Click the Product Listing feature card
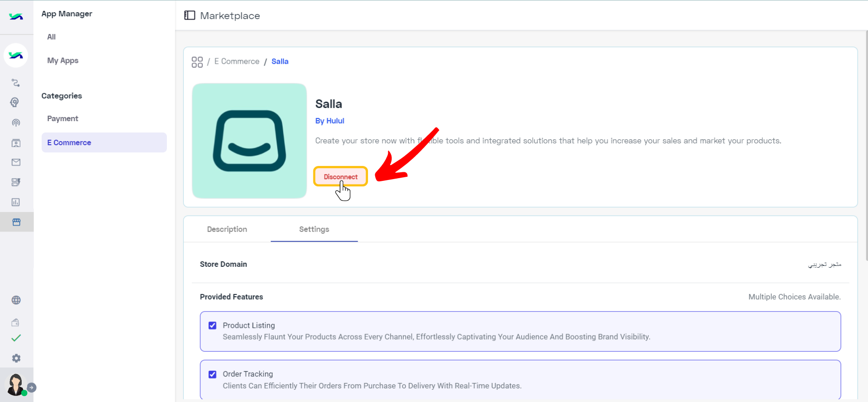The image size is (868, 402). [x=520, y=331]
